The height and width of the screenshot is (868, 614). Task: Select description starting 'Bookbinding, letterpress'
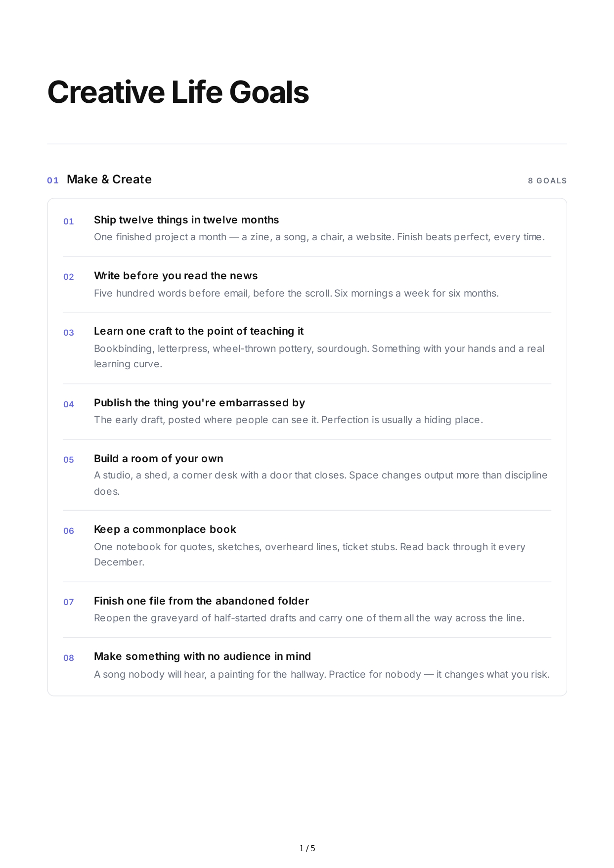pos(319,356)
